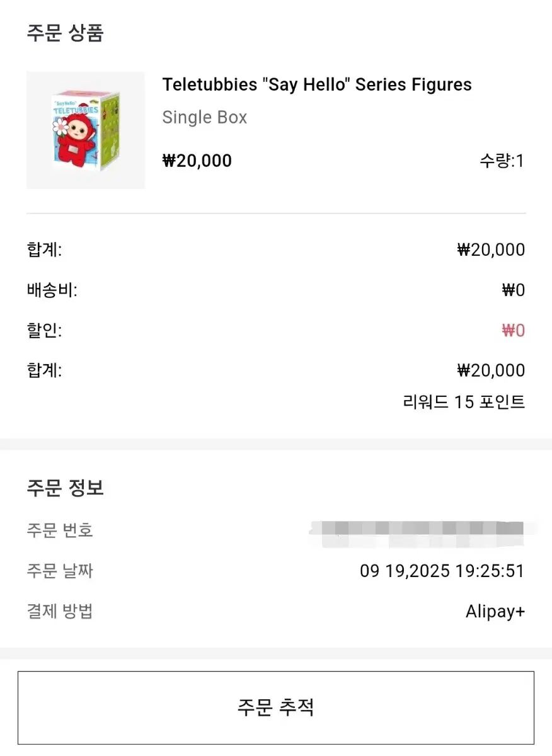This screenshot has height=756, width=552.
Task: Open the Teletubbies "Say Hello" Series Figures title
Action: coord(317,85)
